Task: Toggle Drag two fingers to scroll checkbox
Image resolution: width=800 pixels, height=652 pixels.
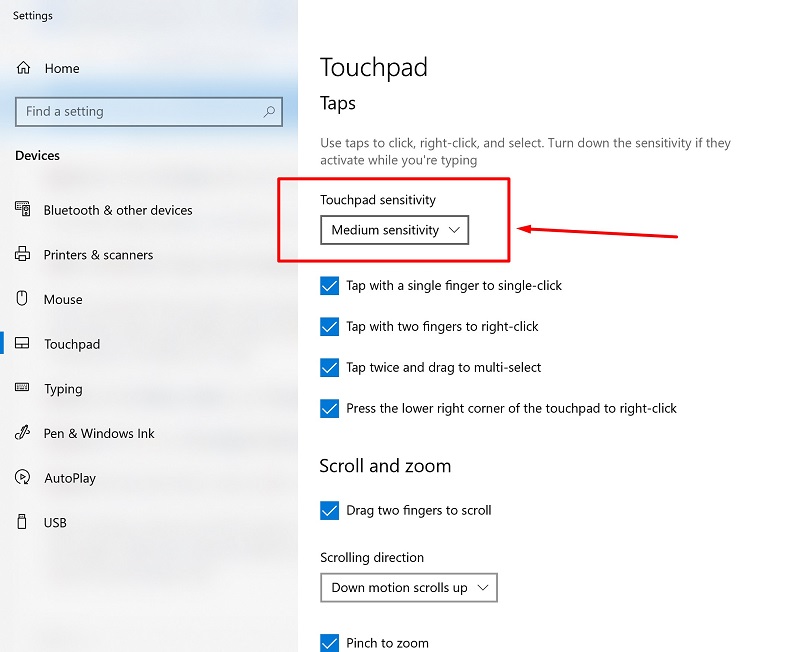Action: [330, 510]
